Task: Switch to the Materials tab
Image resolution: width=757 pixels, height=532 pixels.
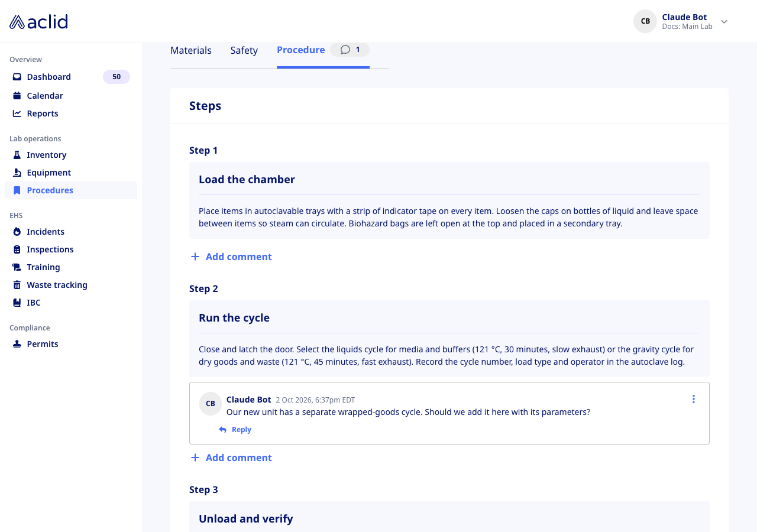Action: click(x=191, y=50)
